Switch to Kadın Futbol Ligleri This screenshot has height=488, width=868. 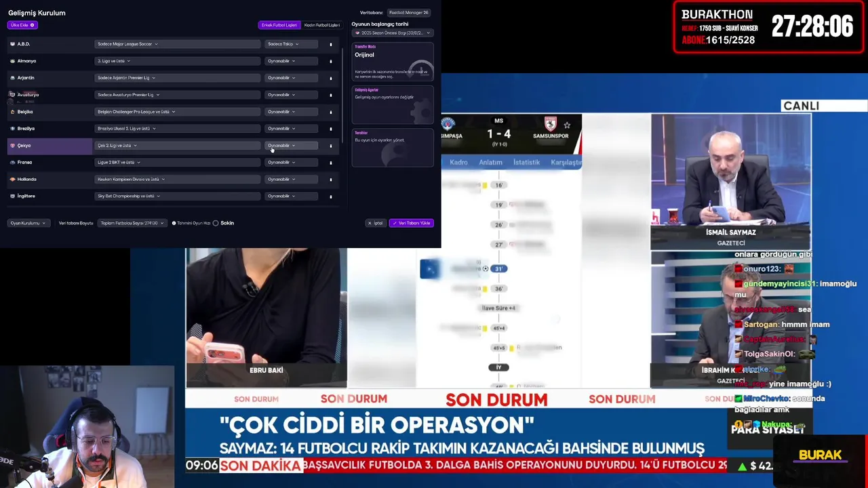click(321, 25)
